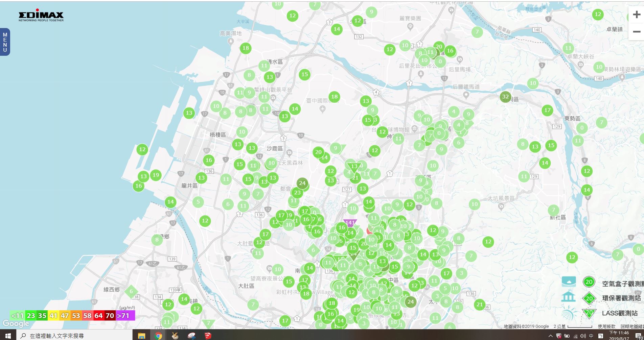Zoom out with the minus button
Image resolution: width=644 pixels, height=340 pixels.
pos(636,32)
